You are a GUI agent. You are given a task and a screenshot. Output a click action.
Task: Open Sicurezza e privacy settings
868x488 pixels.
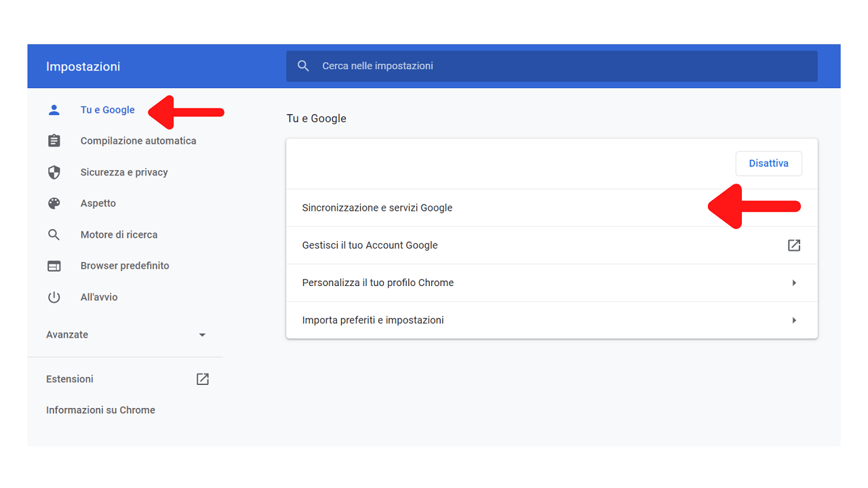tap(125, 172)
